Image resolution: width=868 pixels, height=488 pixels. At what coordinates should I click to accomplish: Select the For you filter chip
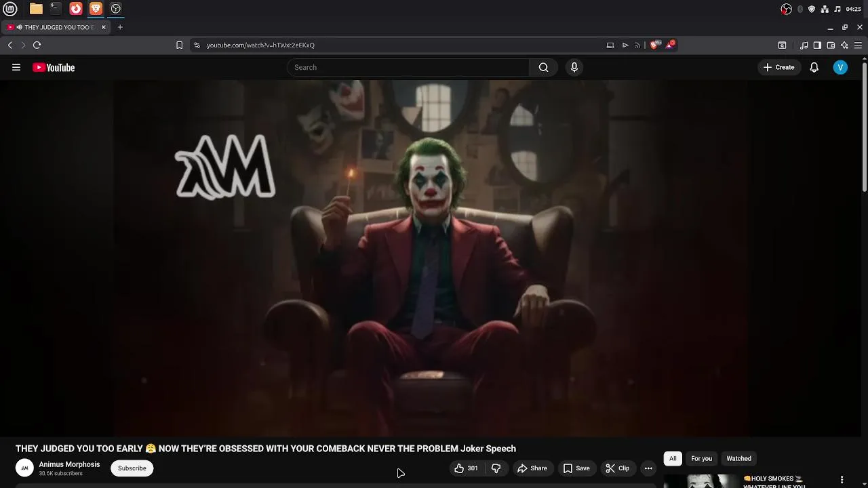pyautogui.click(x=701, y=458)
